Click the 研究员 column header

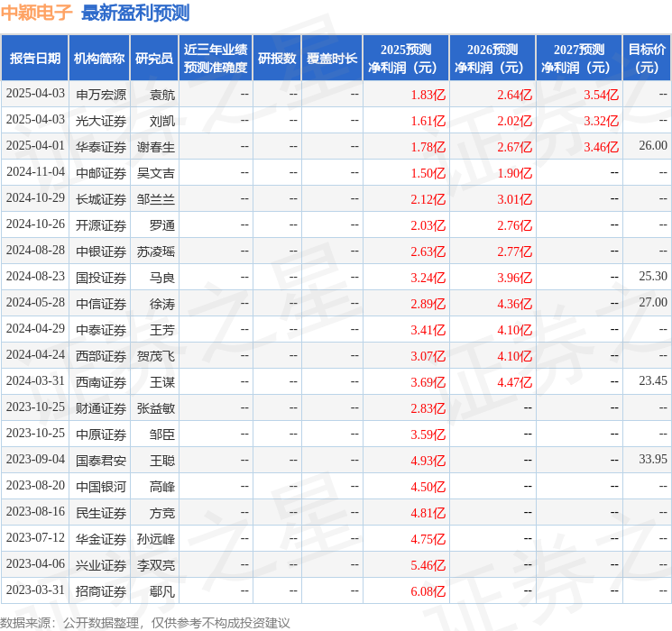(154, 59)
